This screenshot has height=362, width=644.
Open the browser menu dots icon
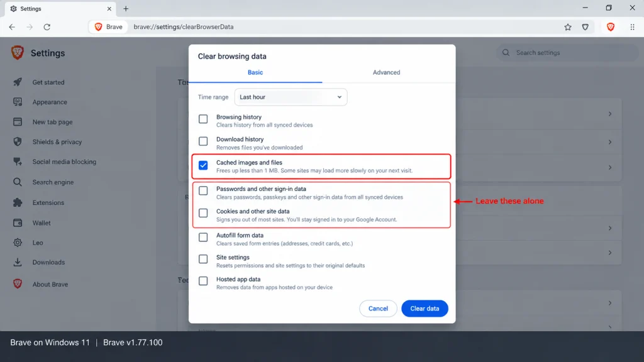(632, 27)
